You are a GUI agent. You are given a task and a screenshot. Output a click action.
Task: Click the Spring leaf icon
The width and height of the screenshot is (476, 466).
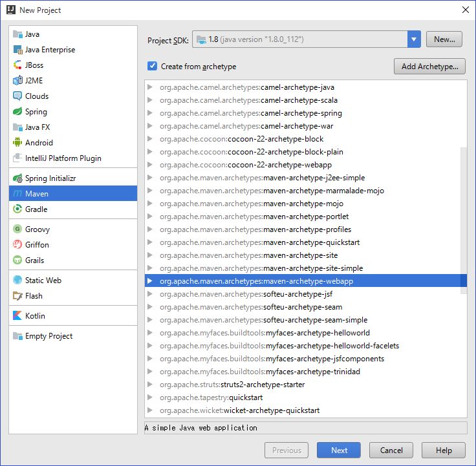pyautogui.click(x=17, y=112)
